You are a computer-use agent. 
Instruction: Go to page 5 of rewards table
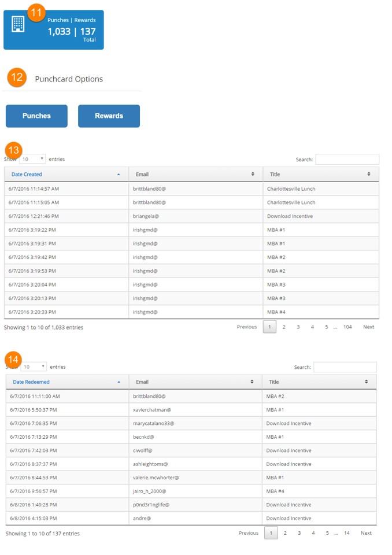click(328, 532)
